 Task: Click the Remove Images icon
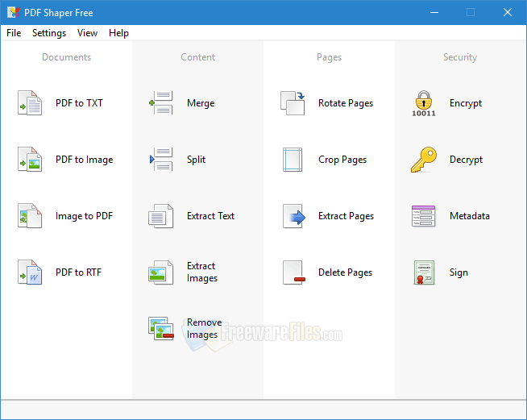161,329
